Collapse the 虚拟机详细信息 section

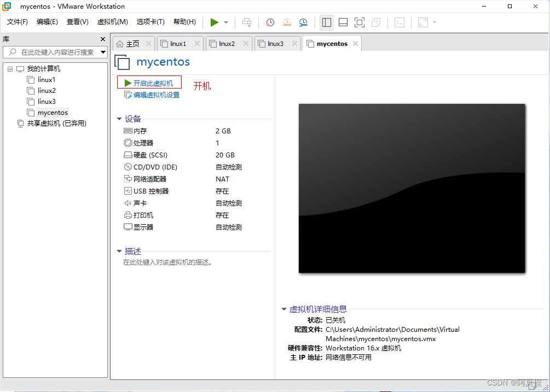pyautogui.click(x=284, y=309)
